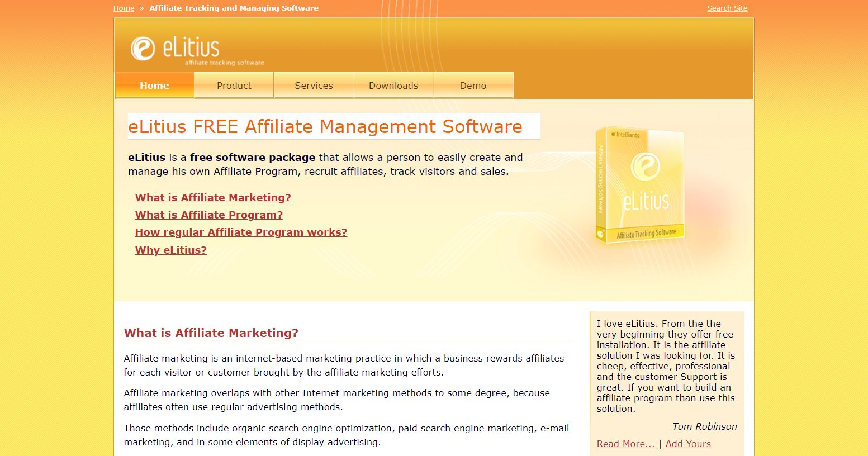Screen dimensions: 868x456
Task: Follow the 'What is Affiliate Marketing?' link
Action: point(213,197)
